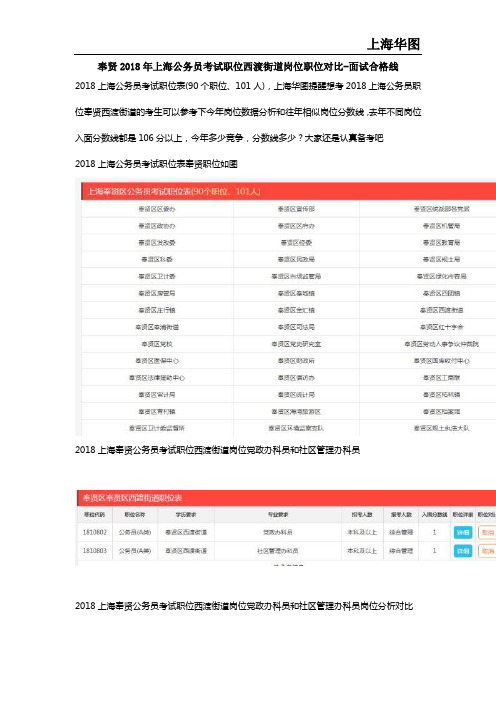Click cell 社区管理办科员

[278, 551]
